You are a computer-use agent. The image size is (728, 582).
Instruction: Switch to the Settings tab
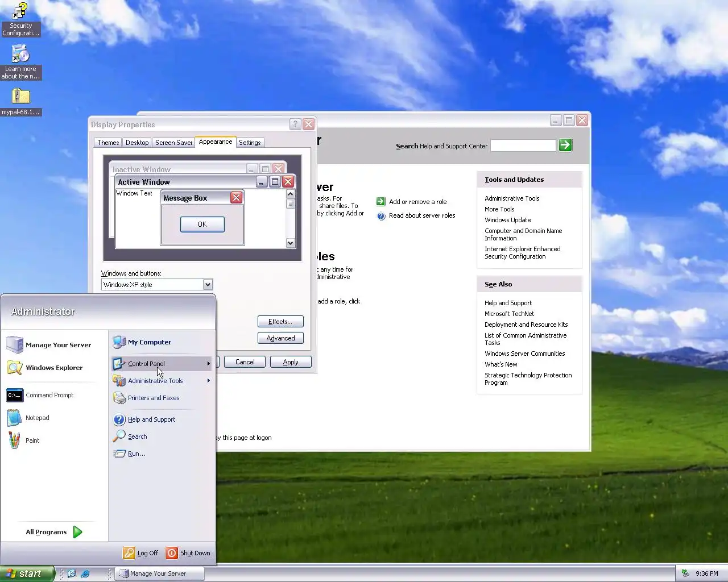[x=250, y=143]
